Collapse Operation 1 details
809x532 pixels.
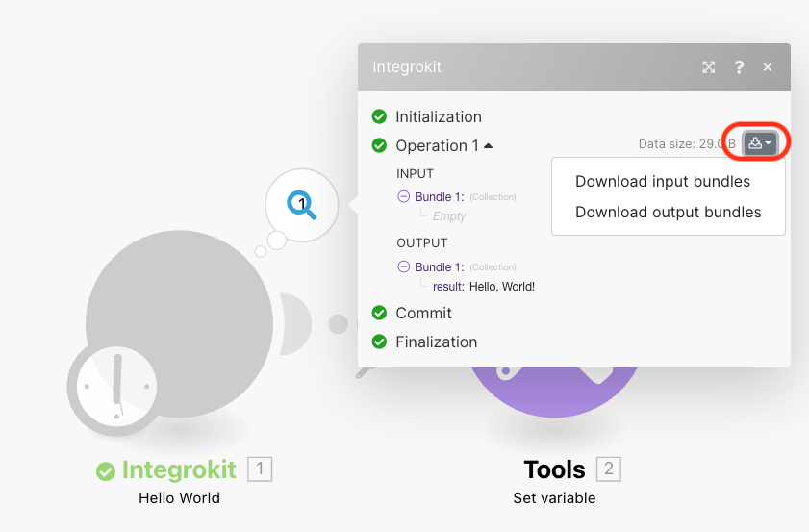point(488,146)
